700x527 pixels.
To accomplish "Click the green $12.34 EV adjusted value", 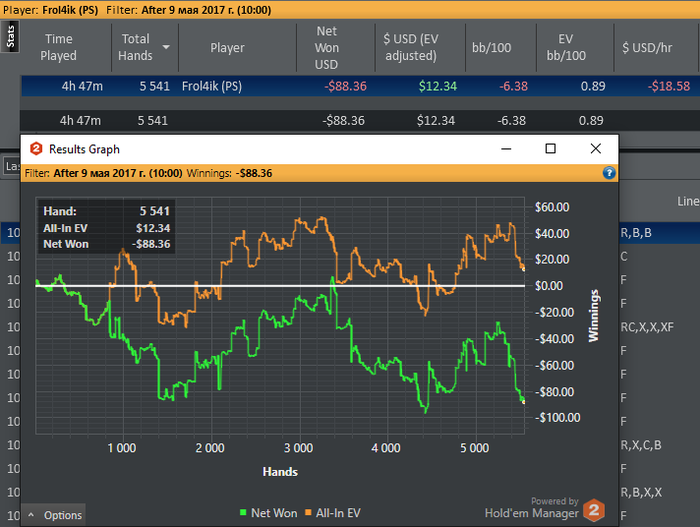I will pos(438,86).
